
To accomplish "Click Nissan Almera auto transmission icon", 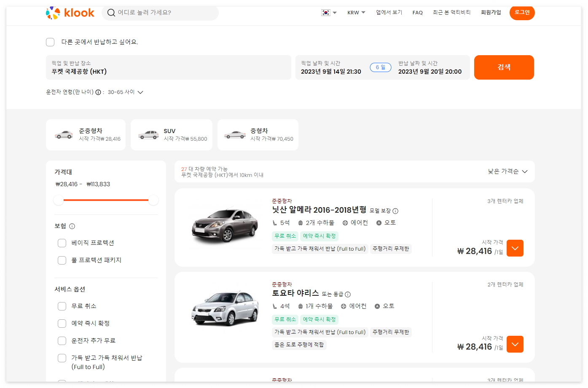I will 379,223.
